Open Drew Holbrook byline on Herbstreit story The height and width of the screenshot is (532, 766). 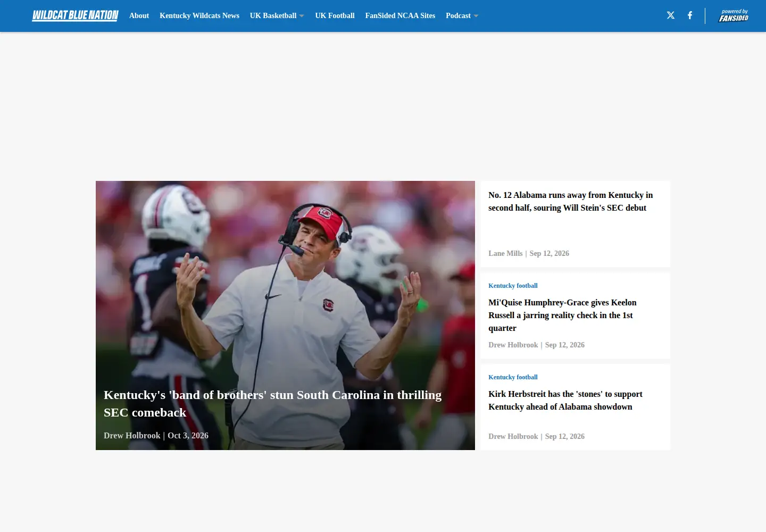point(513,436)
